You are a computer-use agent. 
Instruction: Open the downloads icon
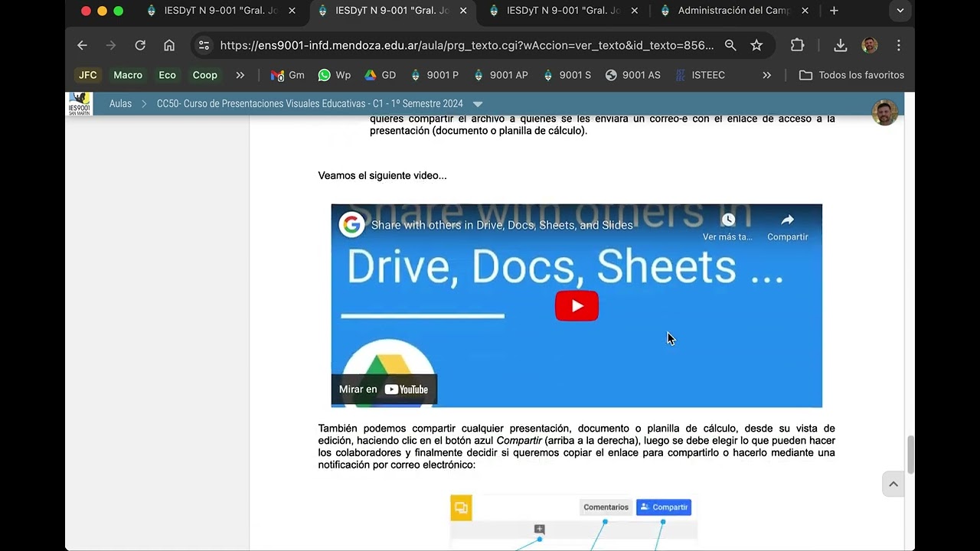(840, 45)
